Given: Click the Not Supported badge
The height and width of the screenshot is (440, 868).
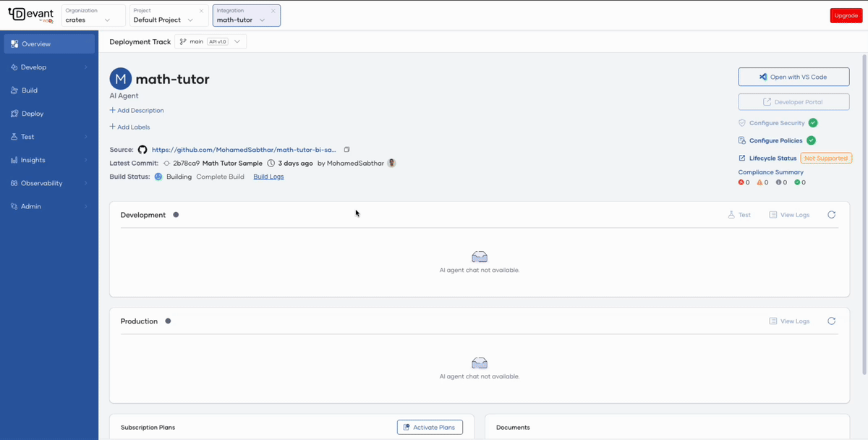Looking at the screenshot, I should [x=826, y=158].
